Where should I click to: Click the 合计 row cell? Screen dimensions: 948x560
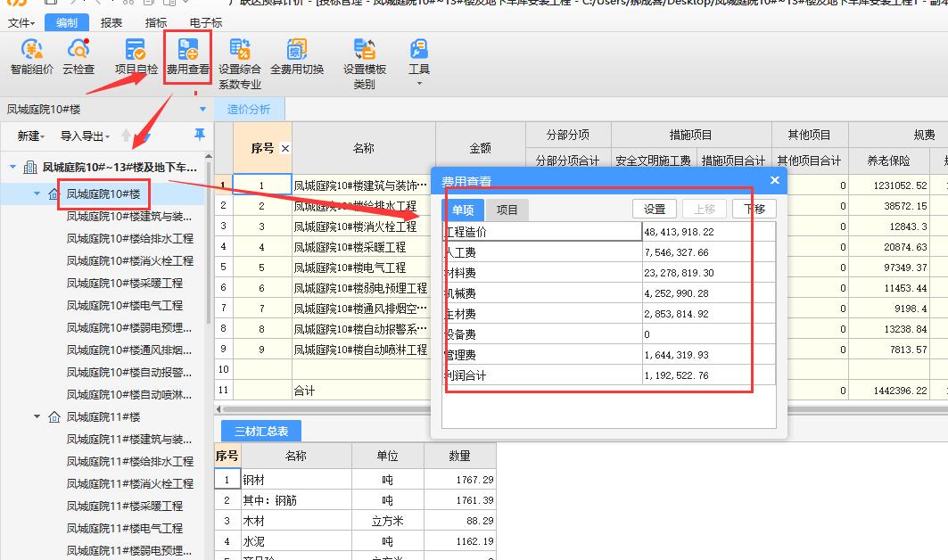362,391
